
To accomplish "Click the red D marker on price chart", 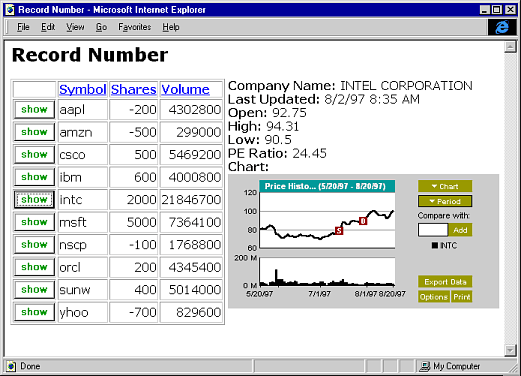I will (363, 221).
